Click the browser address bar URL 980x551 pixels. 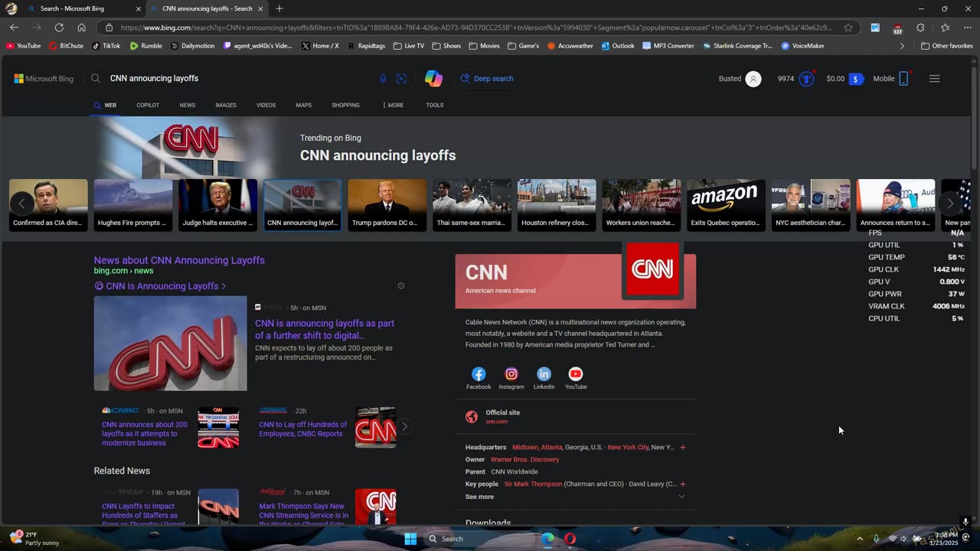(476, 28)
